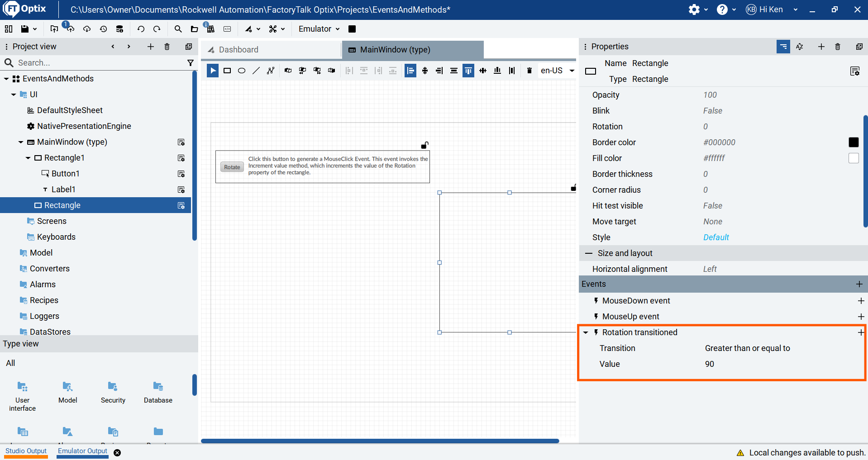
Task: Toggle the categorized view button in Properties
Action: click(783, 47)
